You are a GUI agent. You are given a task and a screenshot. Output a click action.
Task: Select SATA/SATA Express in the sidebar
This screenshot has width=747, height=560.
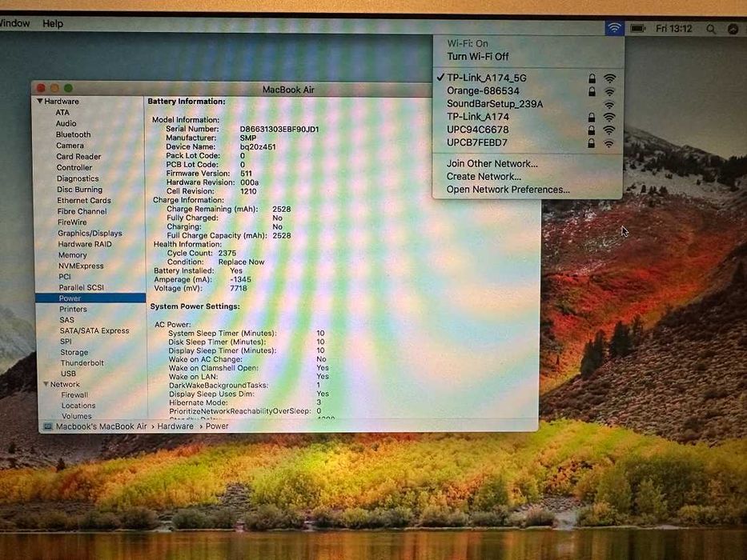click(x=94, y=330)
